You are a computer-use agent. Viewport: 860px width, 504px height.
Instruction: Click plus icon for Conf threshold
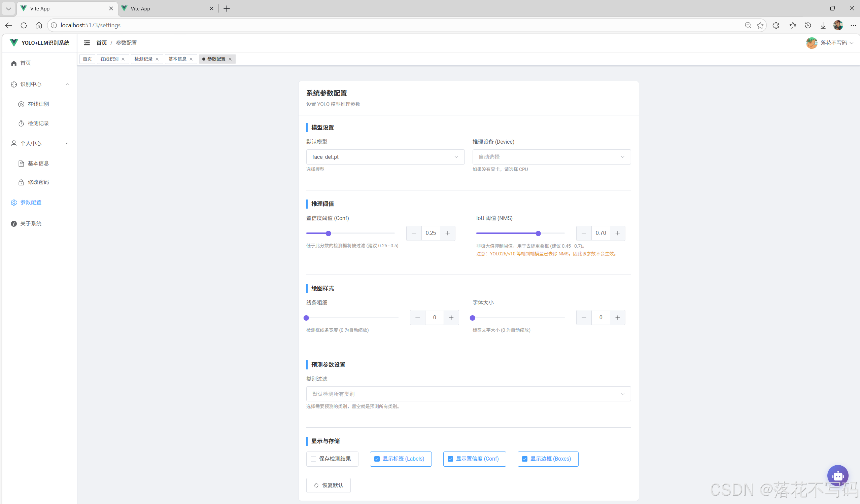pos(447,233)
